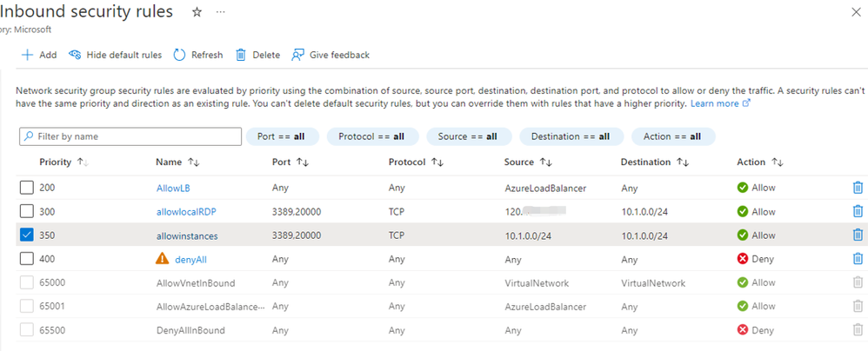Open the Learn more link

click(x=720, y=103)
